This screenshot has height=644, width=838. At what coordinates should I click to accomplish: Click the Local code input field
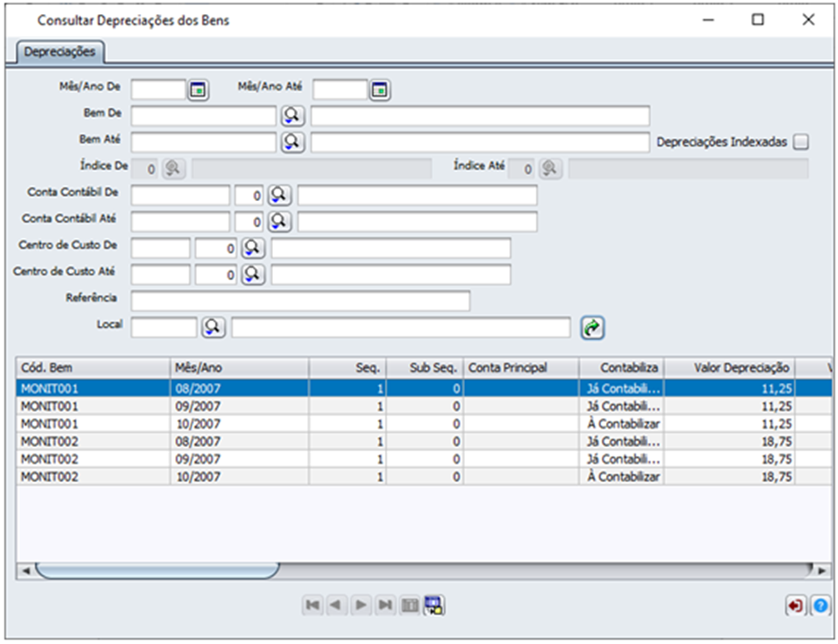[164, 327]
